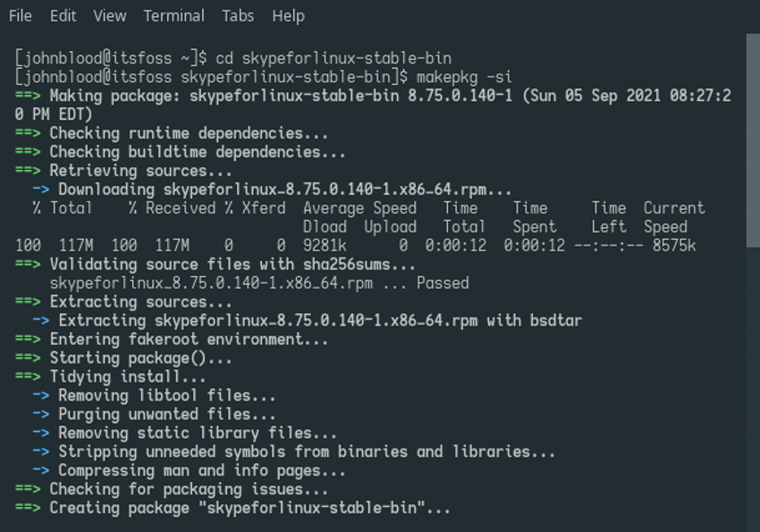Open the Tabs menu
The image size is (760, 532).
point(238,15)
